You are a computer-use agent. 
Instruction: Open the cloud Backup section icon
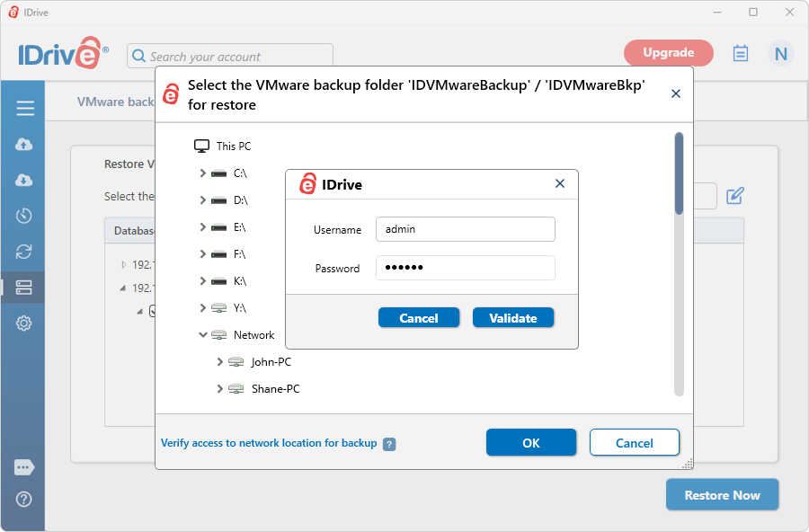[23, 144]
